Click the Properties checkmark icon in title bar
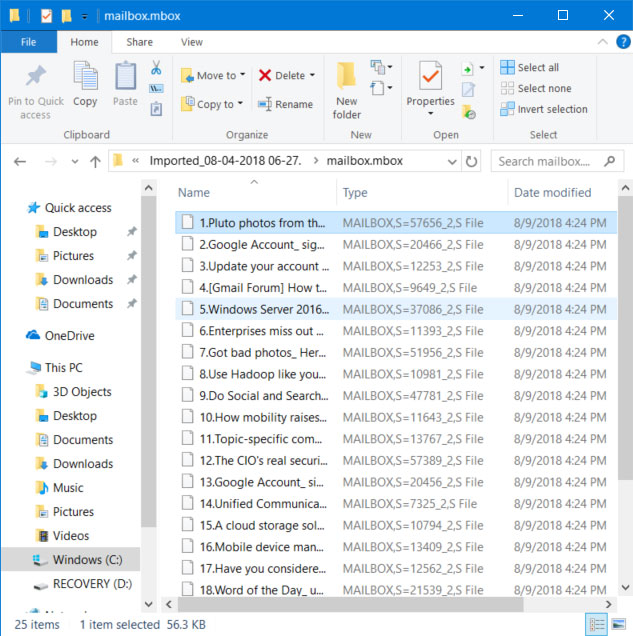This screenshot has height=636, width=633. click(46, 16)
